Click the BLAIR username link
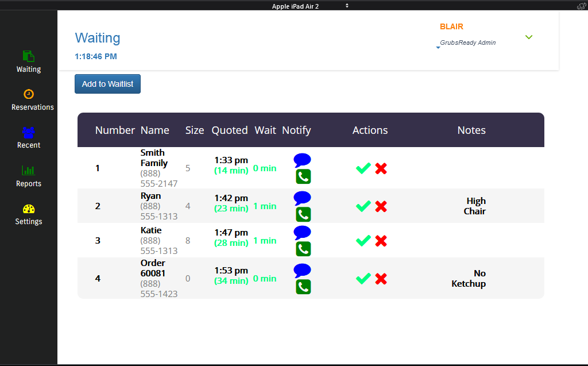 451,26
